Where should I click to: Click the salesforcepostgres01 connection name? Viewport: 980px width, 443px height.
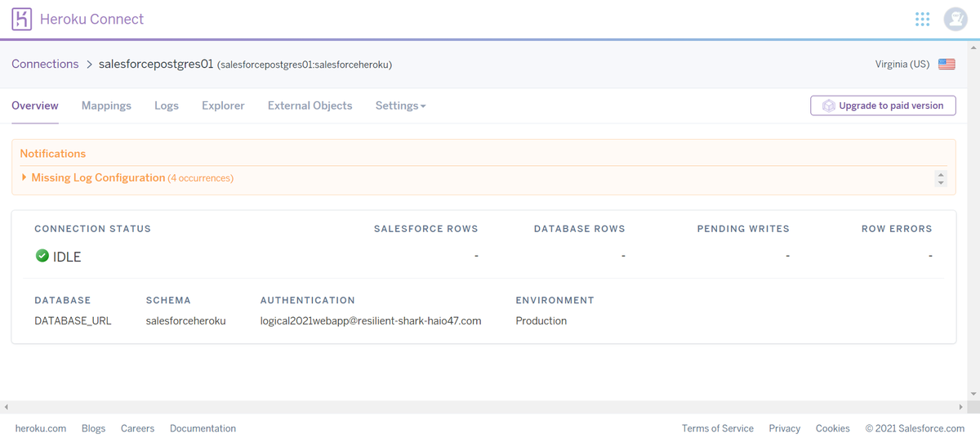tap(156, 64)
